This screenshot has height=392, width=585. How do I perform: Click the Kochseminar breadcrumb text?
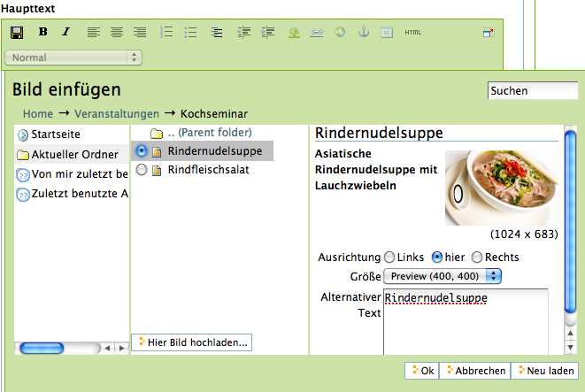pos(214,114)
